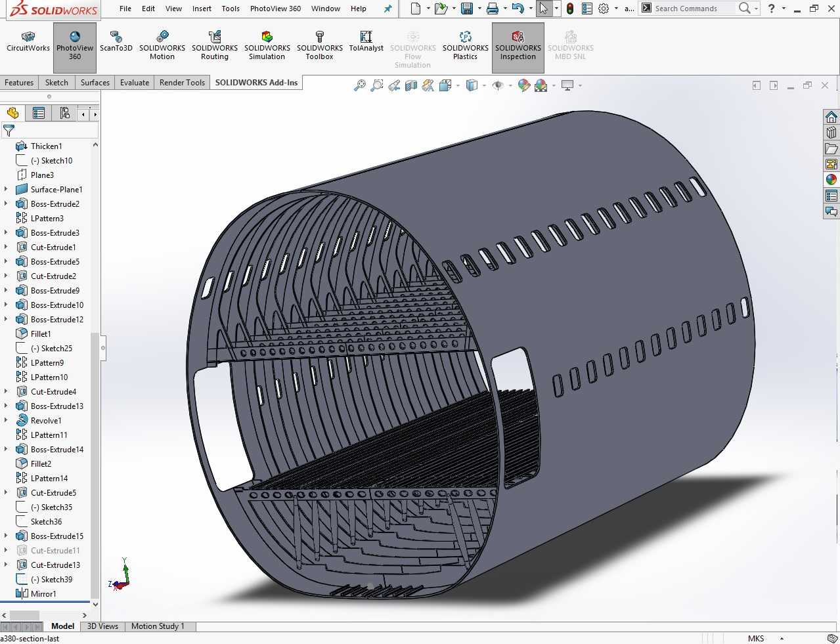Enable SOLIDWORKS Plastics add-in
Viewport: 840px width, 644px height.
click(x=466, y=46)
